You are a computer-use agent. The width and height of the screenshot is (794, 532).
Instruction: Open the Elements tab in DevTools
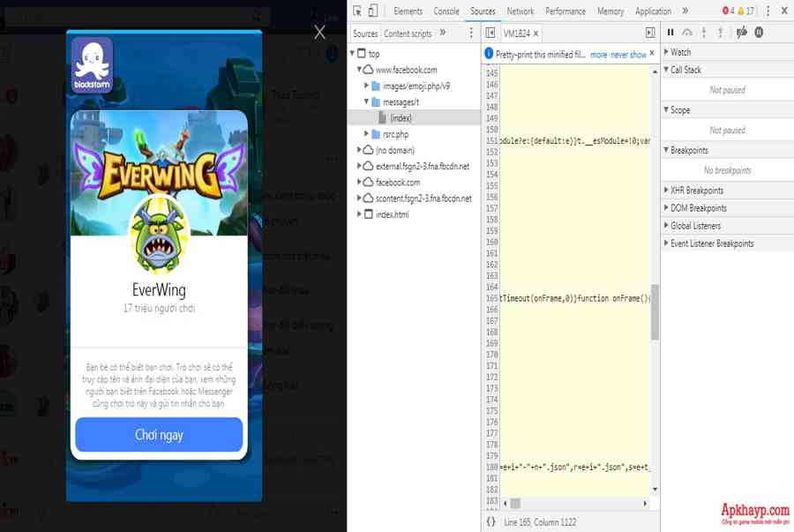coord(408,11)
